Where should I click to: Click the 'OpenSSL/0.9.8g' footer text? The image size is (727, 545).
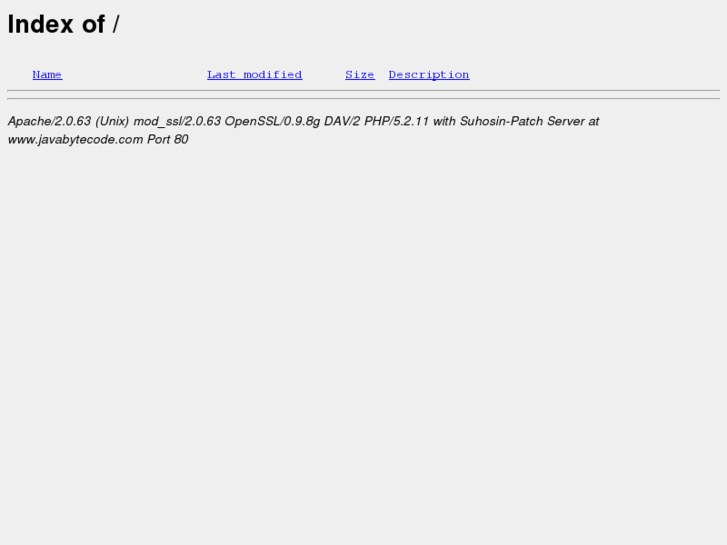[272, 122]
